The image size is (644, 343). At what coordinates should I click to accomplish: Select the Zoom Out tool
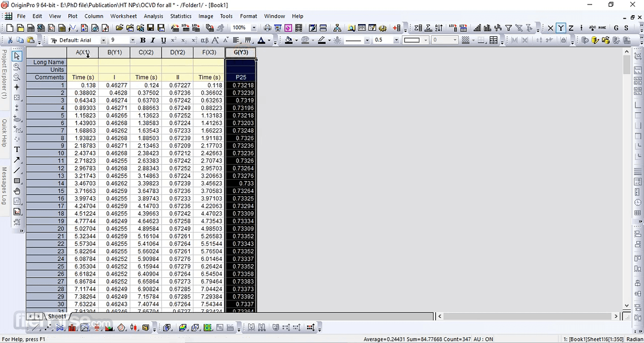(17, 77)
